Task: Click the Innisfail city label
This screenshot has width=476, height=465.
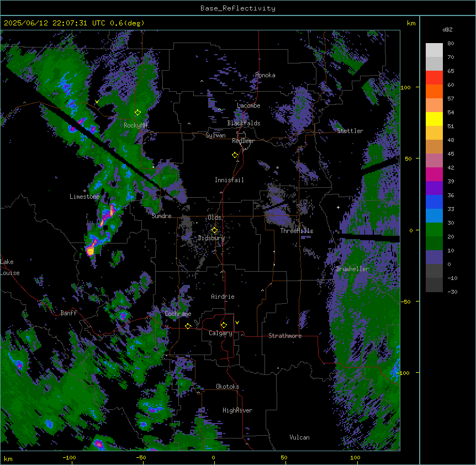Action: 229,180
